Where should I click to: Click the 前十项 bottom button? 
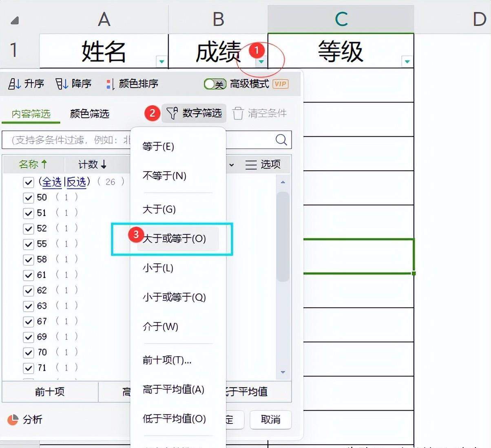pyautogui.click(x=50, y=392)
